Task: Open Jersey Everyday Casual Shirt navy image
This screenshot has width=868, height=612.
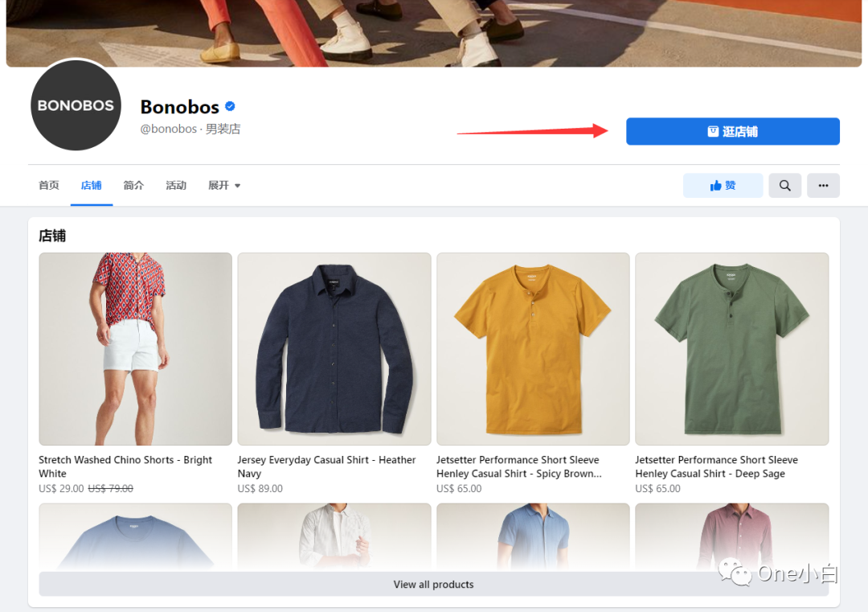Action: point(334,349)
